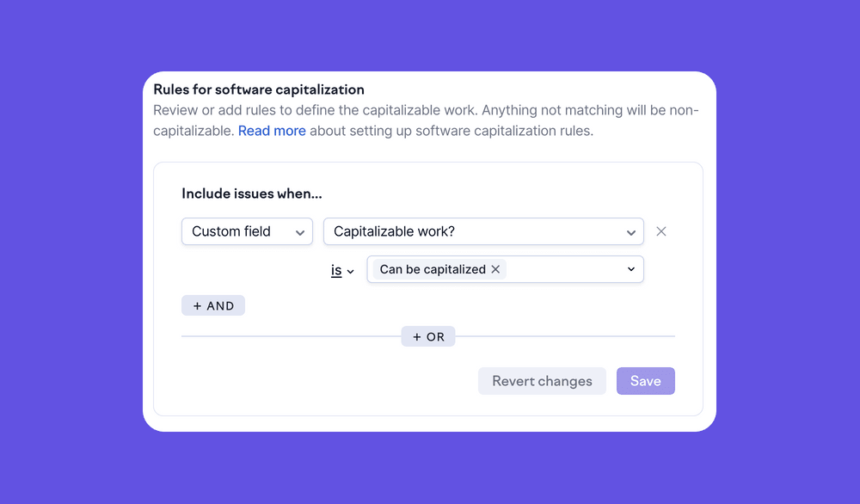Open the "Custom field" dropdown

(x=247, y=231)
